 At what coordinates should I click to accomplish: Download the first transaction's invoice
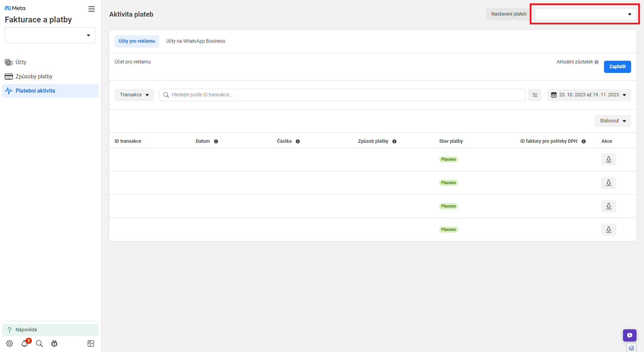coord(609,159)
